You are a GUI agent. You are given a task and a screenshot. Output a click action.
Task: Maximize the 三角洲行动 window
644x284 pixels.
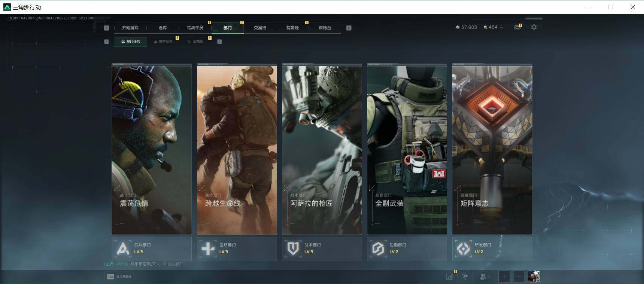(611, 7)
